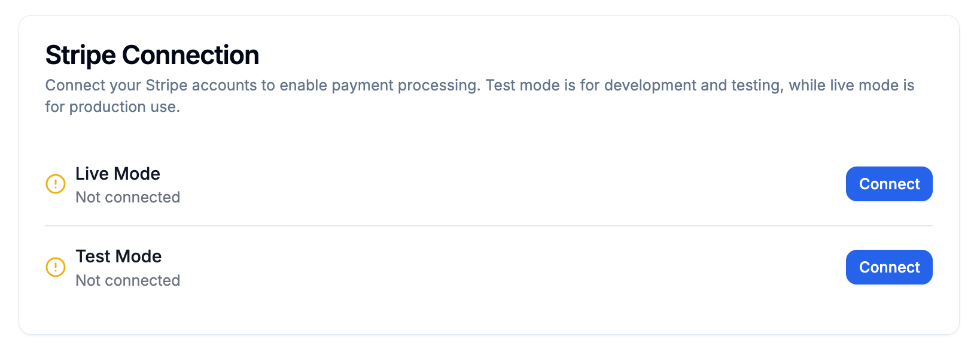
Task: Select the Test Mode label
Action: coord(118,256)
